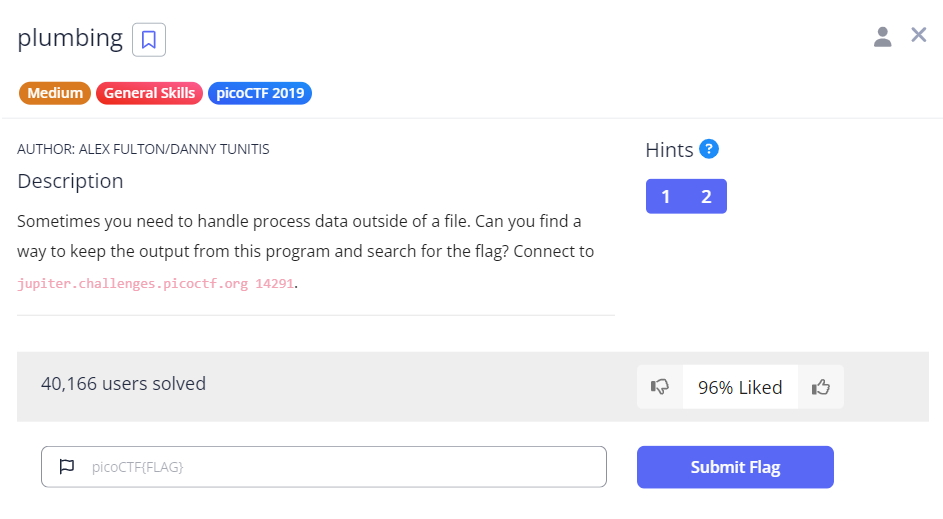Click the plumbing challenge title

pos(70,39)
